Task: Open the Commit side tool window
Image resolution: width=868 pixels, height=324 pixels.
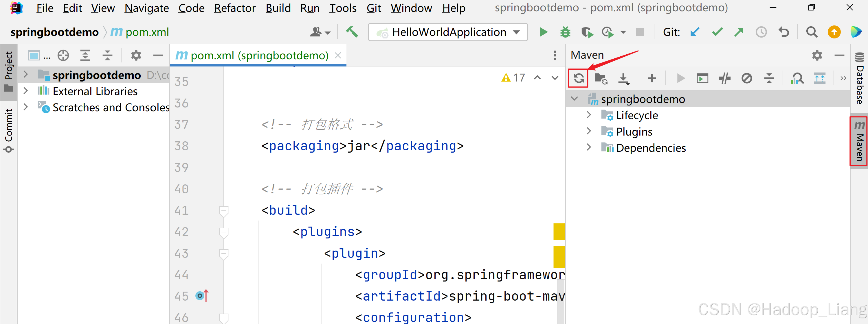Action: 8,130
